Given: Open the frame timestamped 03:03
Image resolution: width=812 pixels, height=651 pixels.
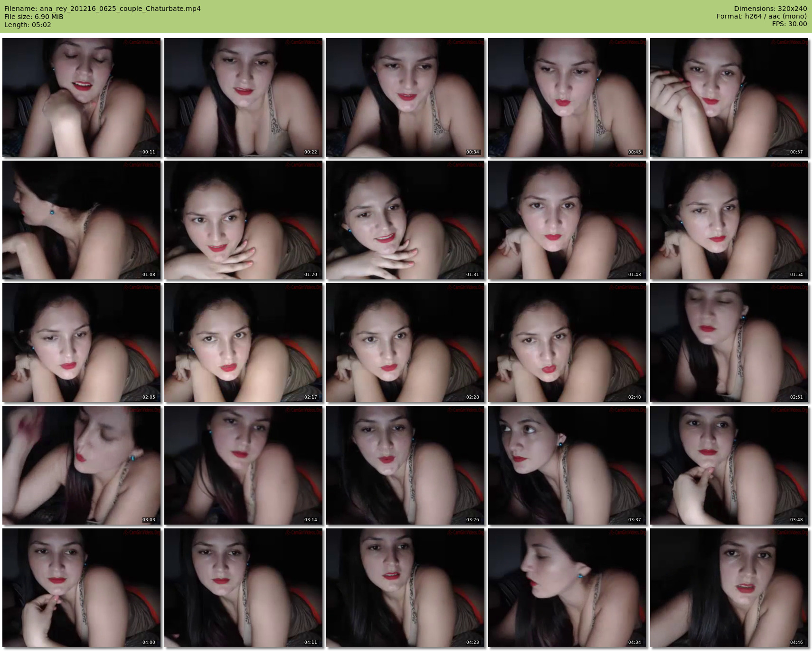Looking at the screenshot, I should 82,465.
